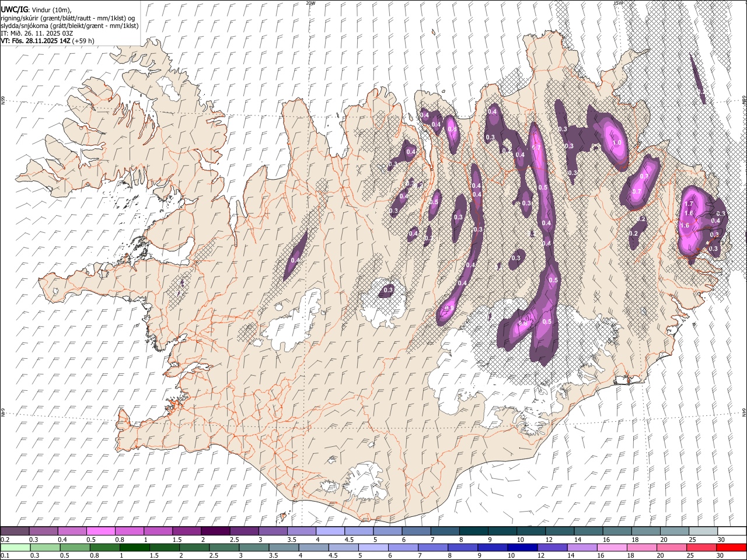Screen dimensions: 747x560
Task: Click the '0.1' label under pale green swatch
Action: [4, 556]
